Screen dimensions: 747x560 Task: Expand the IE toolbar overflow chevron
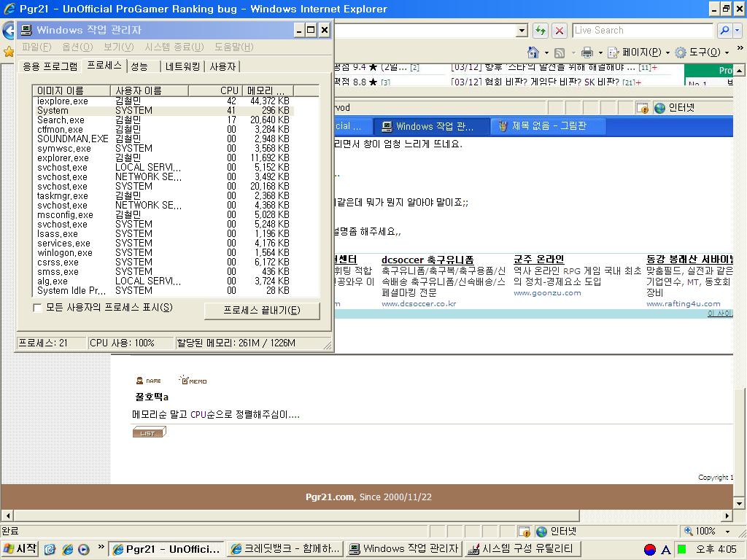coord(740,48)
